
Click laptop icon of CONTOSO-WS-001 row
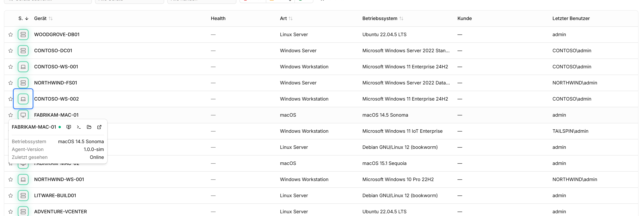(x=23, y=67)
